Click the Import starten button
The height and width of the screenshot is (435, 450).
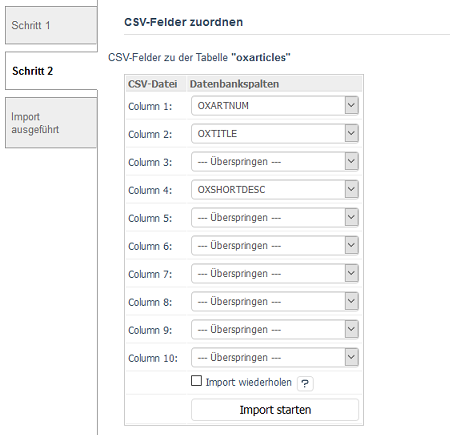pyautogui.click(x=275, y=410)
